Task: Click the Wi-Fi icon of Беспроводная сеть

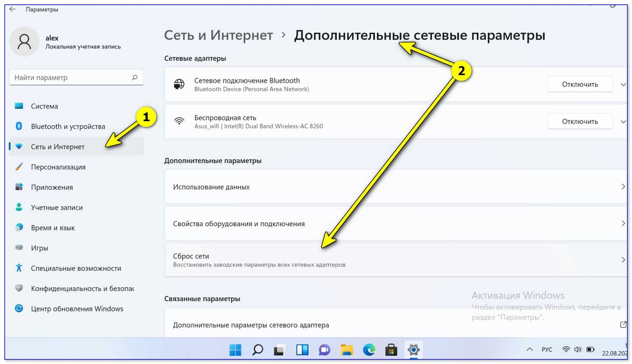Action: point(179,121)
